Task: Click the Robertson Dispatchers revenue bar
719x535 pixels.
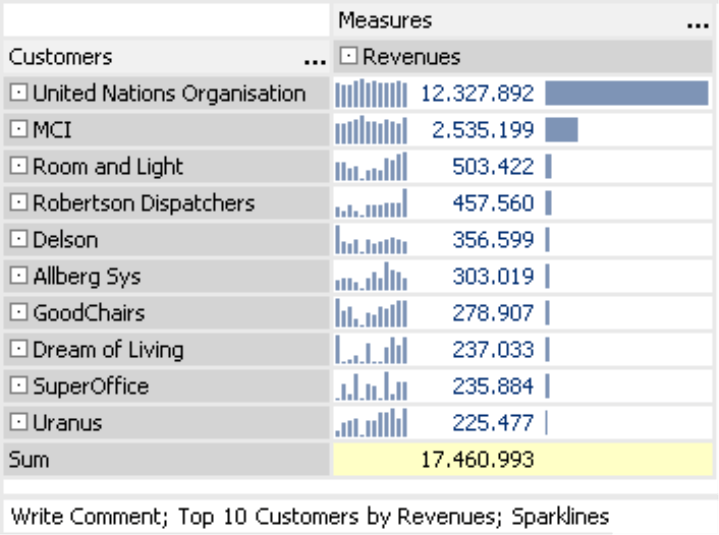Action: (548, 203)
